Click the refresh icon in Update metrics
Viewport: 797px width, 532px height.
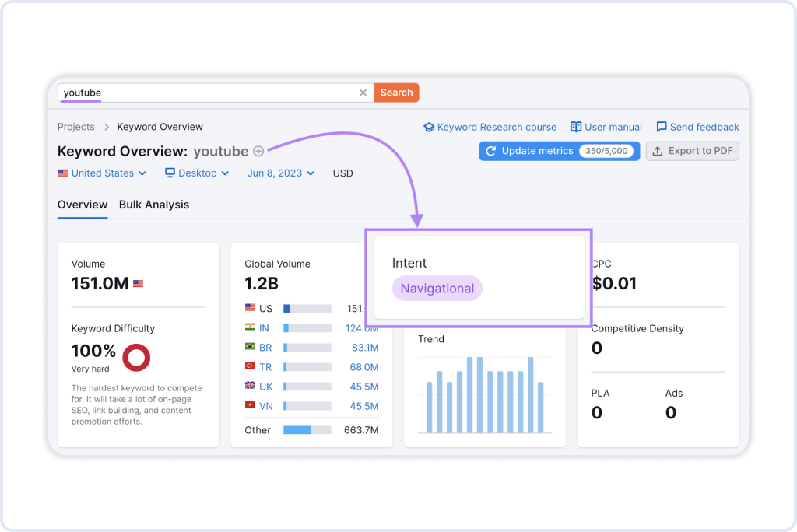(x=491, y=151)
